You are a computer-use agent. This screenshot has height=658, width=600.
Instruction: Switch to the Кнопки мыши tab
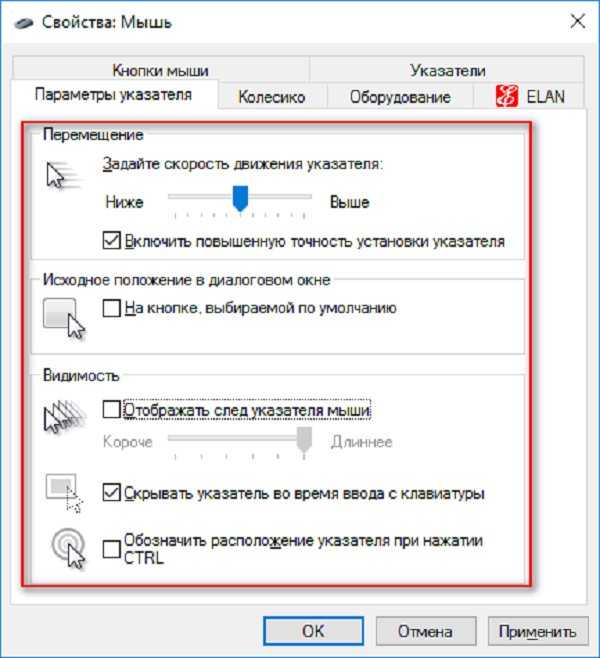[x=161, y=70]
